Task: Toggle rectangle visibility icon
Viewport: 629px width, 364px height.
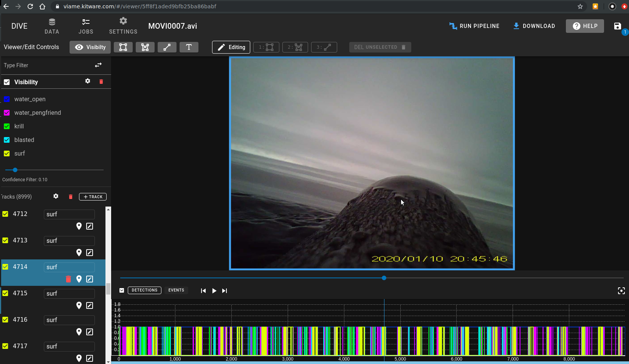Action: click(x=123, y=47)
